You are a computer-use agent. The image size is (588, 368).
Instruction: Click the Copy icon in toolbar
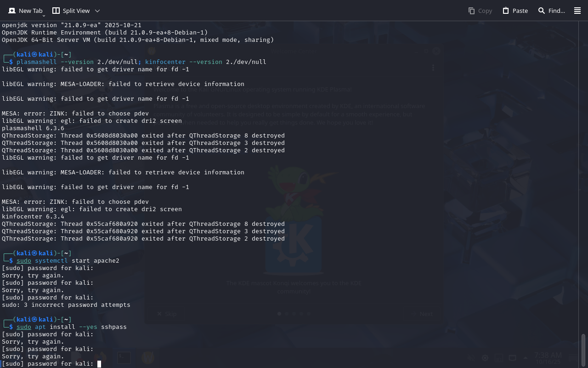[x=471, y=11]
